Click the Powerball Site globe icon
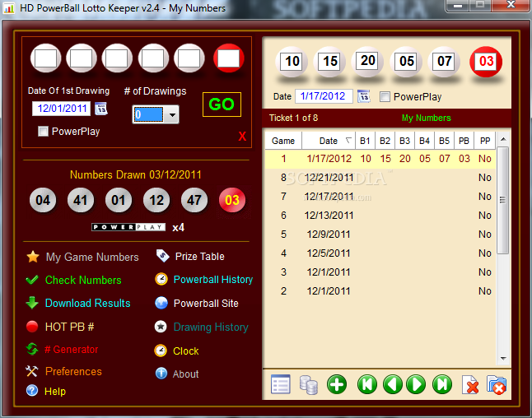Viewport: 532px width, 418px height. pyautogui.click(x=161, y=303)
